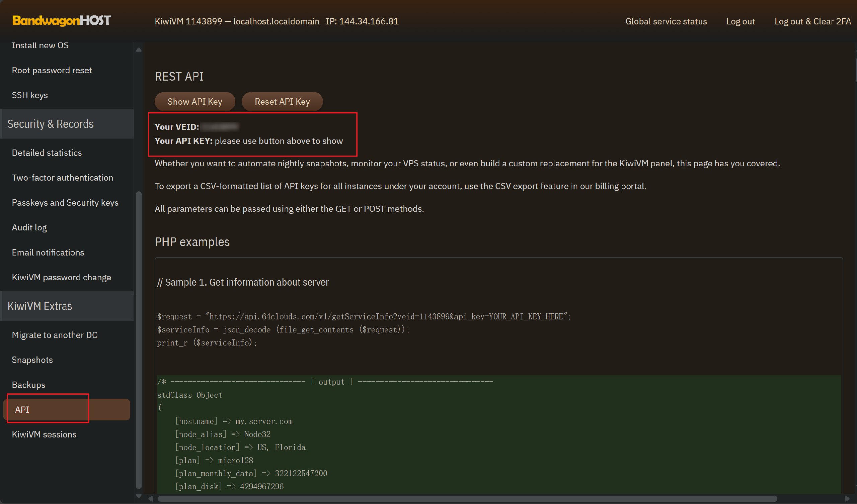Image resolution: width=857 pixels, height=504 pixels.
Task: Click the print_r code line
Action: (x=207, y=343)
